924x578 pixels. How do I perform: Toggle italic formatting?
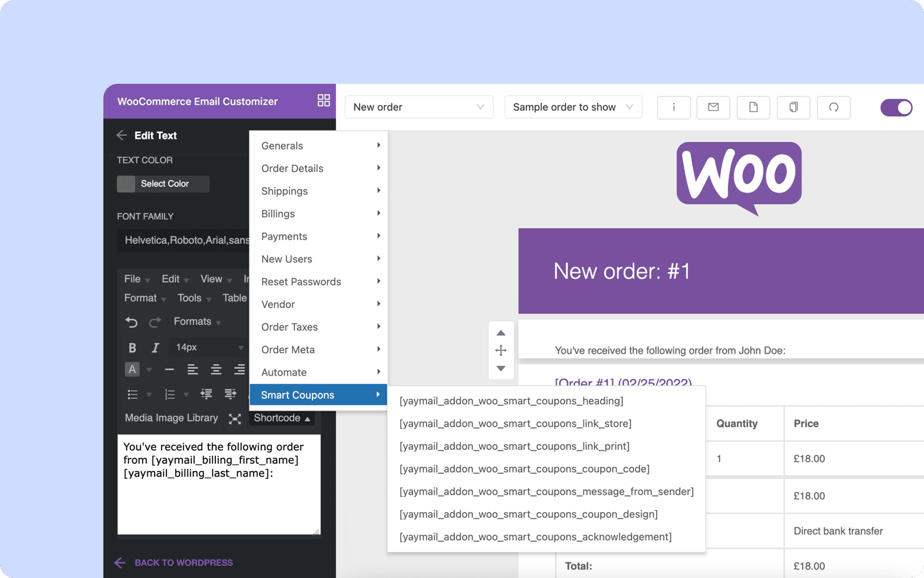point(155,347)
